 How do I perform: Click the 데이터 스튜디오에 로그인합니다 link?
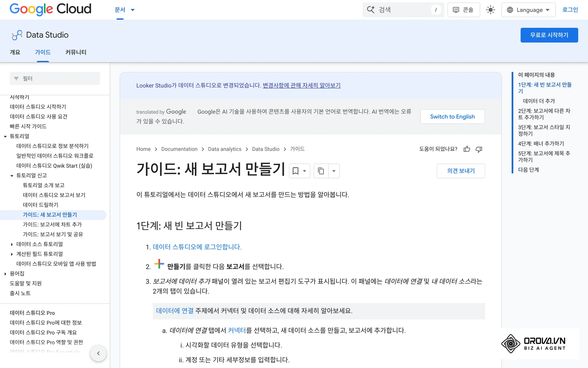pos(197,247)
